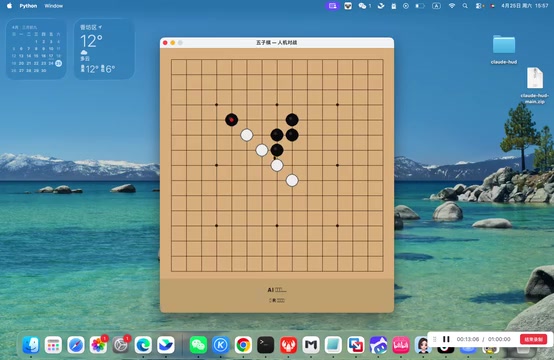This screenshot has width=554, height=360.
Task: Launch Google Chrome from the Dock
Action: pyautogui.click(x=243, y=345)
